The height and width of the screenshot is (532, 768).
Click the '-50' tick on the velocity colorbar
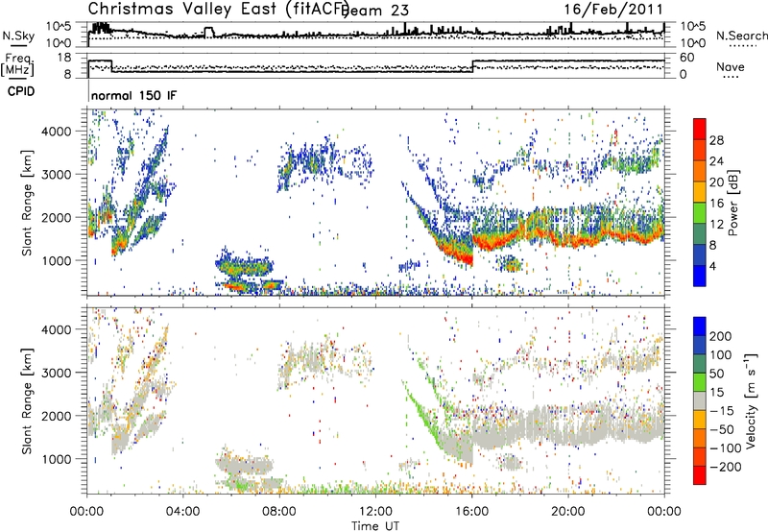[x=722, y=429]
